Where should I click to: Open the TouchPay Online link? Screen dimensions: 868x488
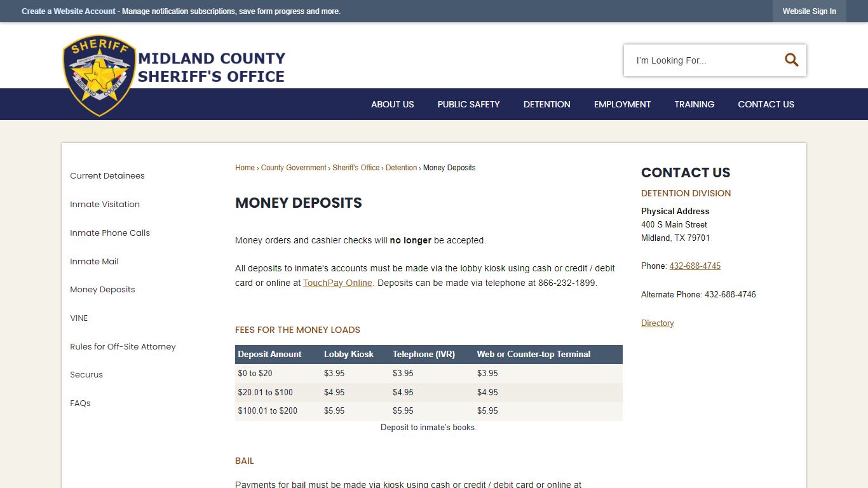[337, 283]
